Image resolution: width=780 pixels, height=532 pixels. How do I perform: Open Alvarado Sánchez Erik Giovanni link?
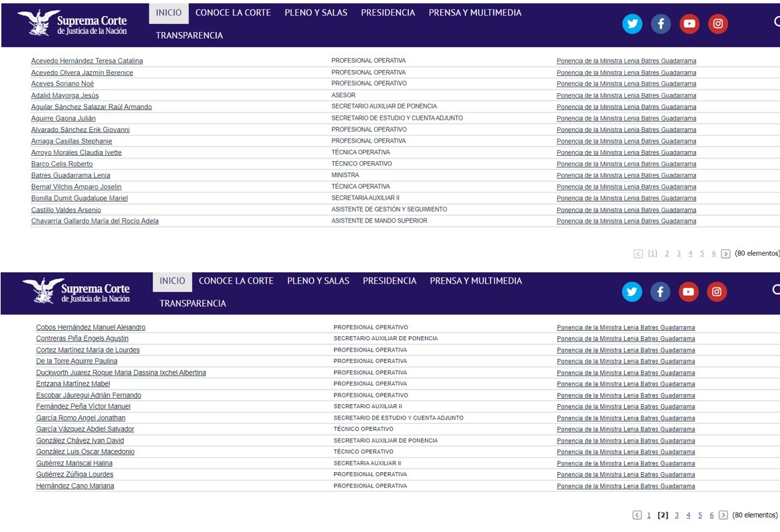pyautogui.click(x=80, y=130)
